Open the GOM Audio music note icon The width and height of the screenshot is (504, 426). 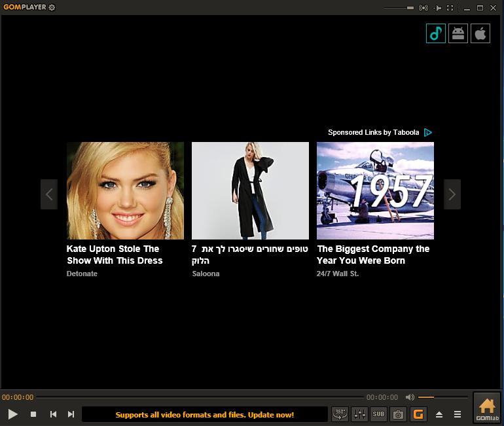point(435,33)
